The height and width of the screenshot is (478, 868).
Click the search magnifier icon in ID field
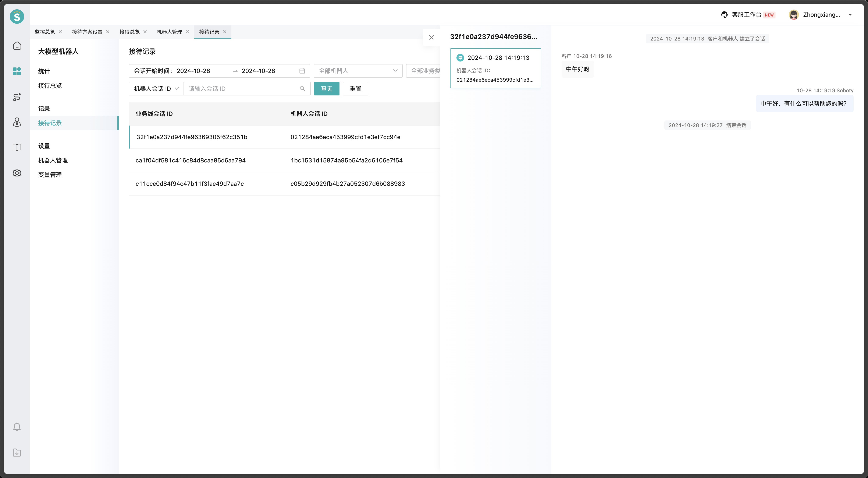pyautogui.click(x=303, y=89)
